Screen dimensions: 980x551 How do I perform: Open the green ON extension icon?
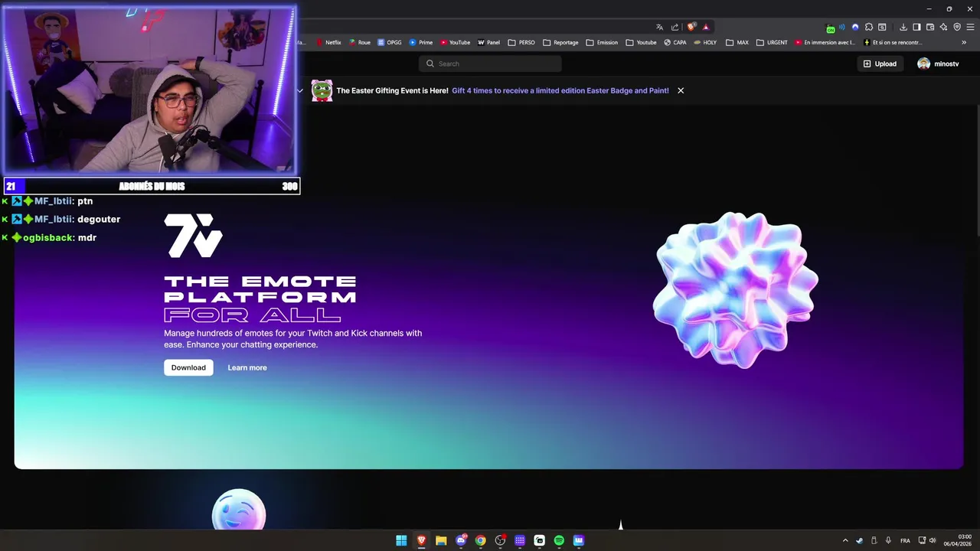point(830,28)
